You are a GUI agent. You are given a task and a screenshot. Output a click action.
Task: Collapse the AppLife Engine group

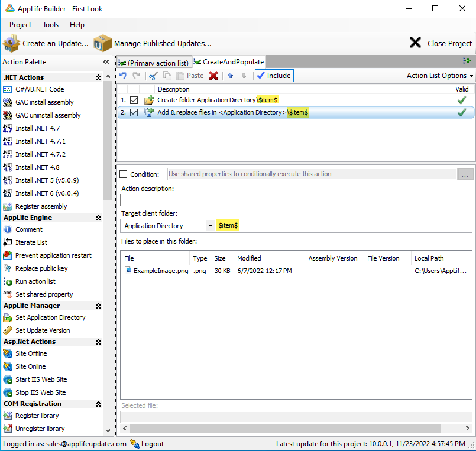pos(98,218)
